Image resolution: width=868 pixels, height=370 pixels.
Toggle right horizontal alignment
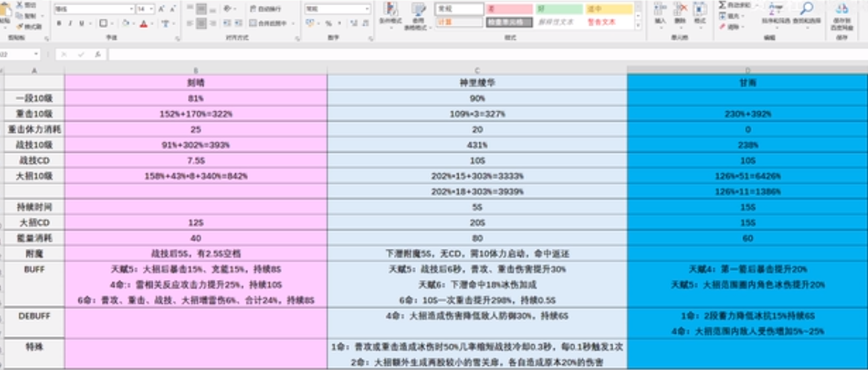point(212,23)
